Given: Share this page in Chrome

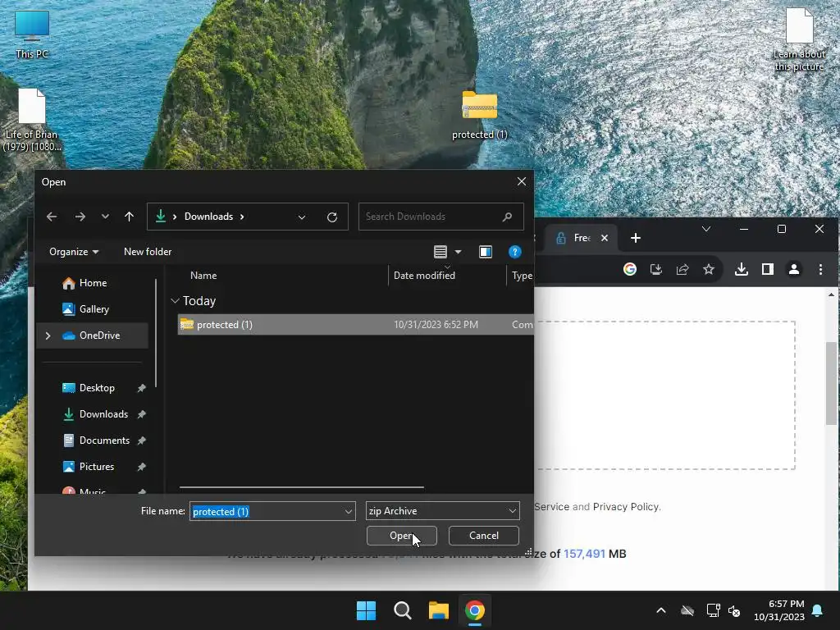Looking at the screenshot, I should [682, 269].
